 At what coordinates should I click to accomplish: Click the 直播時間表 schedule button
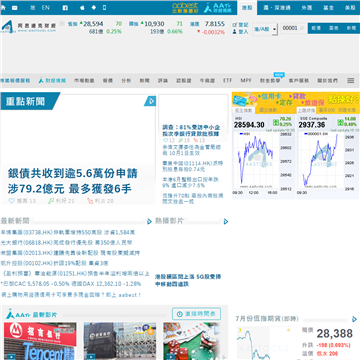(196, 314)
